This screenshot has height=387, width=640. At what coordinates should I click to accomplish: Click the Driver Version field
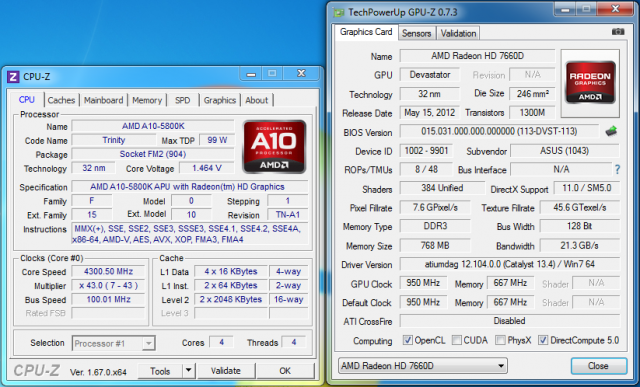[x=509, y=264]
